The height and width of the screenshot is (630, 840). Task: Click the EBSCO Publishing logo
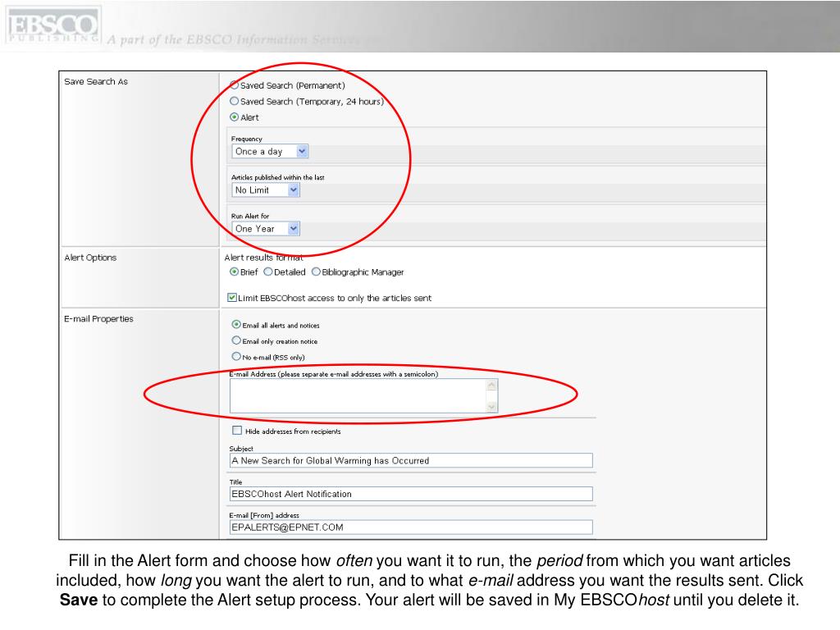52,25
